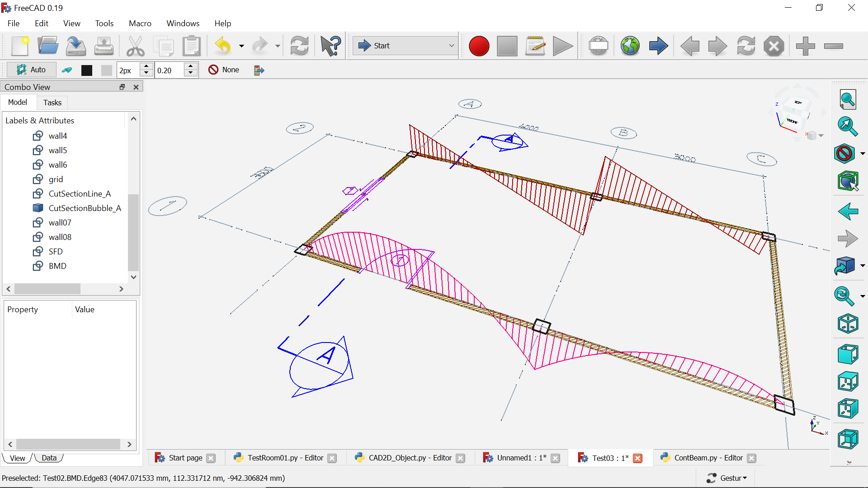Screen dimensions: 868x488
Task: Click the Zoom out minus icon
Action: click(834, 46)
